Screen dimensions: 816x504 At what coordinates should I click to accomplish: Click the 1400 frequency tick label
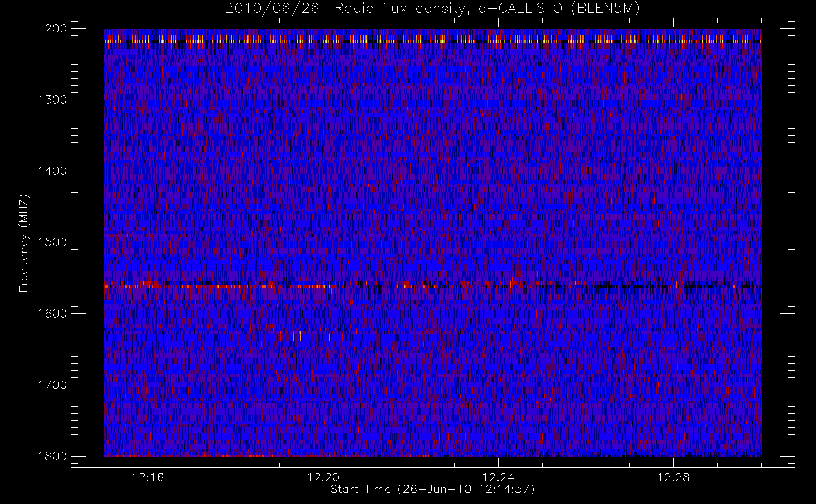[x=52, y=171]
